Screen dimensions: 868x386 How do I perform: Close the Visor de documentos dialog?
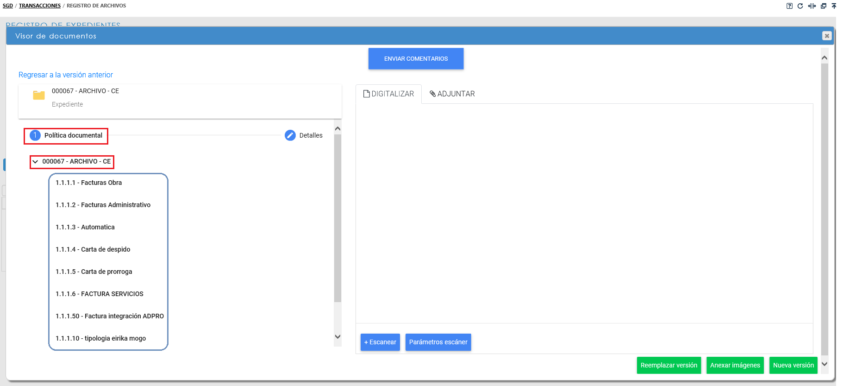[x=827, y=36]
